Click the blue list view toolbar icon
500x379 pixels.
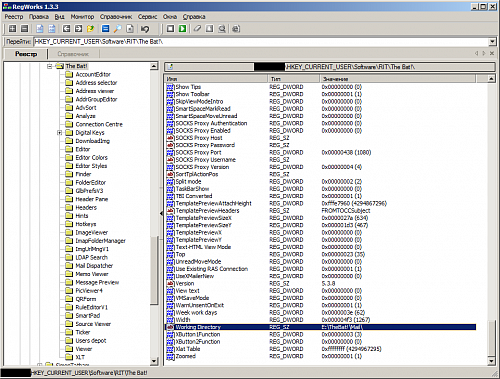105,29
